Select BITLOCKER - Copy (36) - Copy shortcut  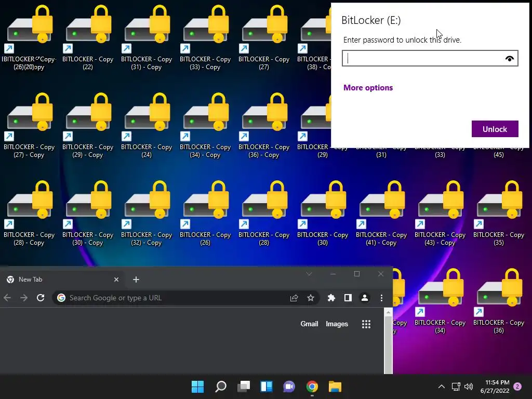[x=264, y=125]
